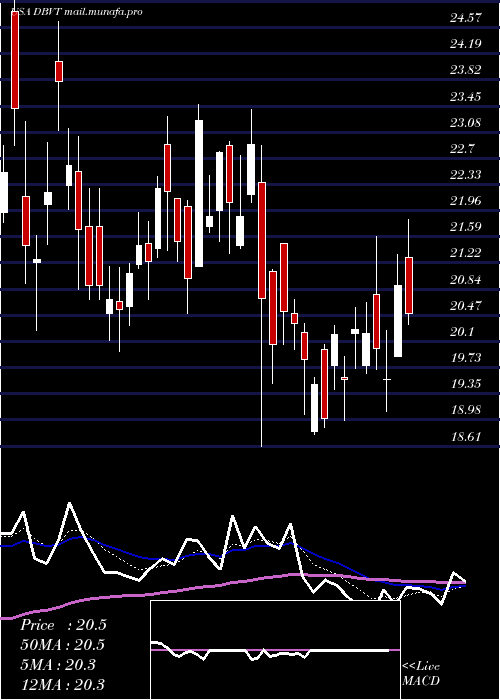Viewport: 500px width, 700px height.
Task: Click the 24.57 price axis label
Action: [x=466, y=18]
